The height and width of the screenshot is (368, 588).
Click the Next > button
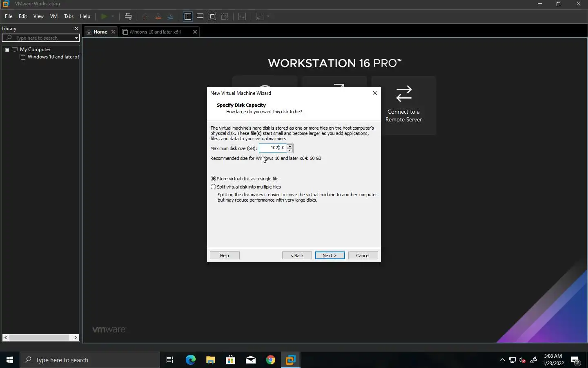coord(330,256)
